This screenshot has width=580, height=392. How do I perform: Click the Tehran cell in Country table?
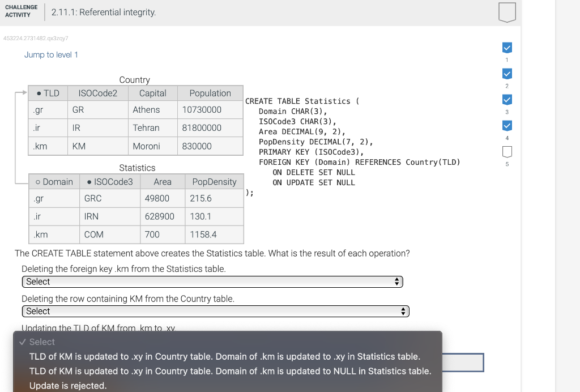point(153,128)
